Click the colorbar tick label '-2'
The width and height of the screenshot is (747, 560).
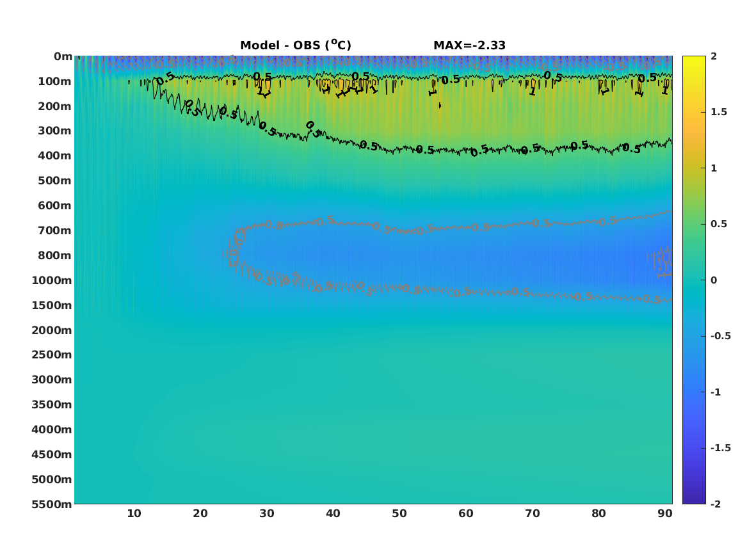[x=716, y=504]
